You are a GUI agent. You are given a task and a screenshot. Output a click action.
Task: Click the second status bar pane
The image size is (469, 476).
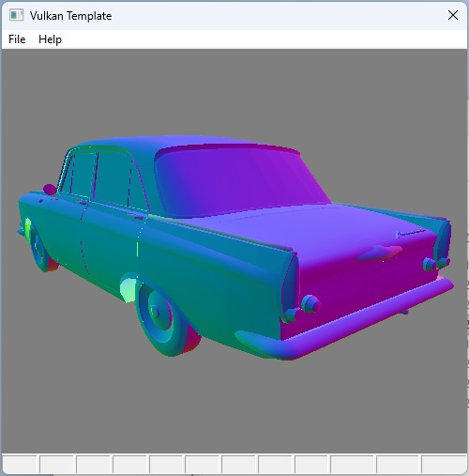coord(56,464)
